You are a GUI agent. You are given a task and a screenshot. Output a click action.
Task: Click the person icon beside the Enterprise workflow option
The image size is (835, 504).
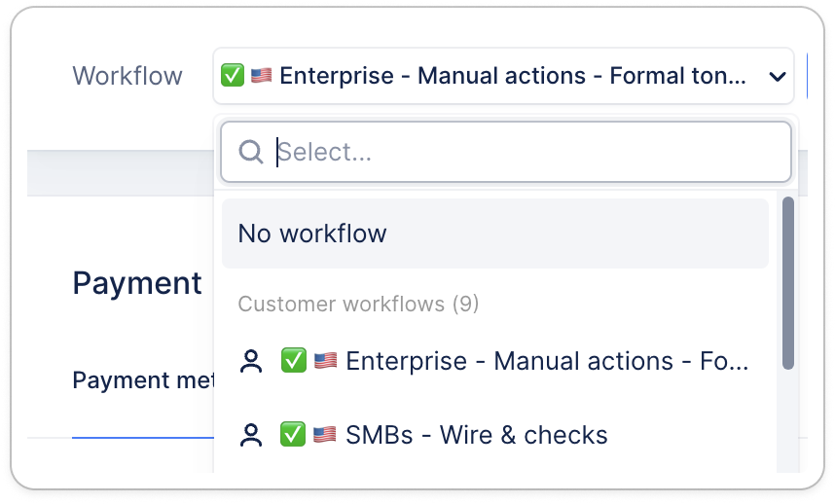(x=251, y=362)
